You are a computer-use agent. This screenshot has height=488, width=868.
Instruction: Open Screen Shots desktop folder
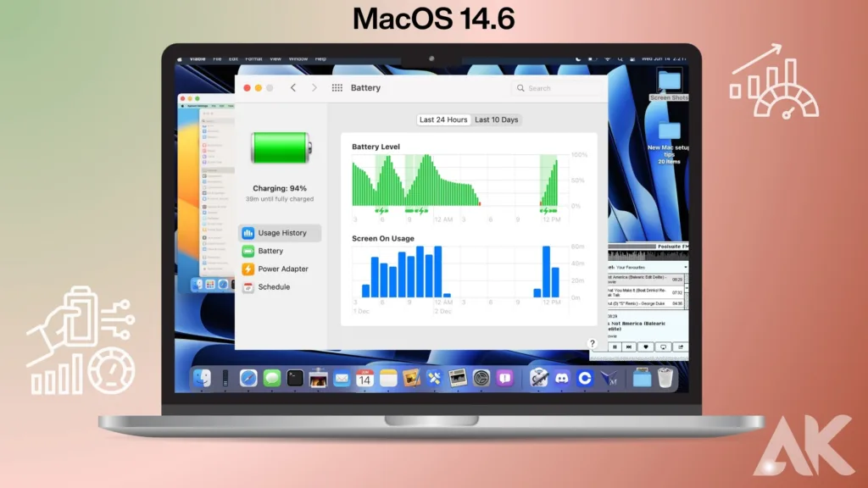[x=670, y=86]
